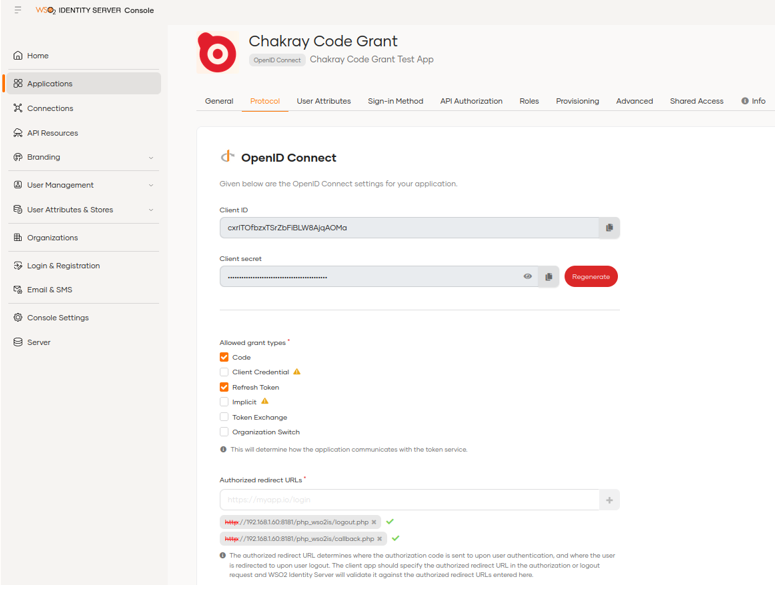Open the Sign-in Method tab

click(395, 101)
